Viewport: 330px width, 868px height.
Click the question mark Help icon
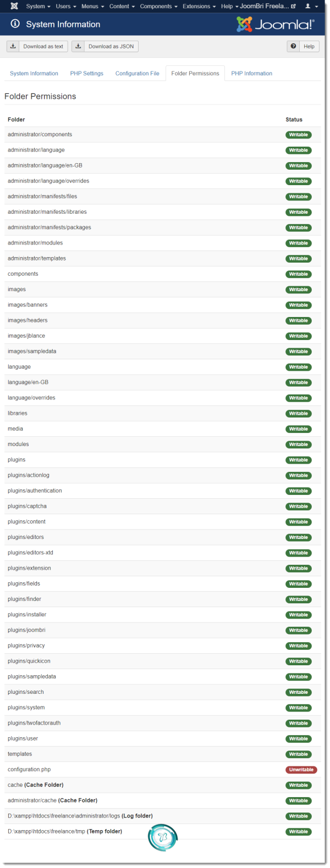pyautogui.click(x=294, y=46)
